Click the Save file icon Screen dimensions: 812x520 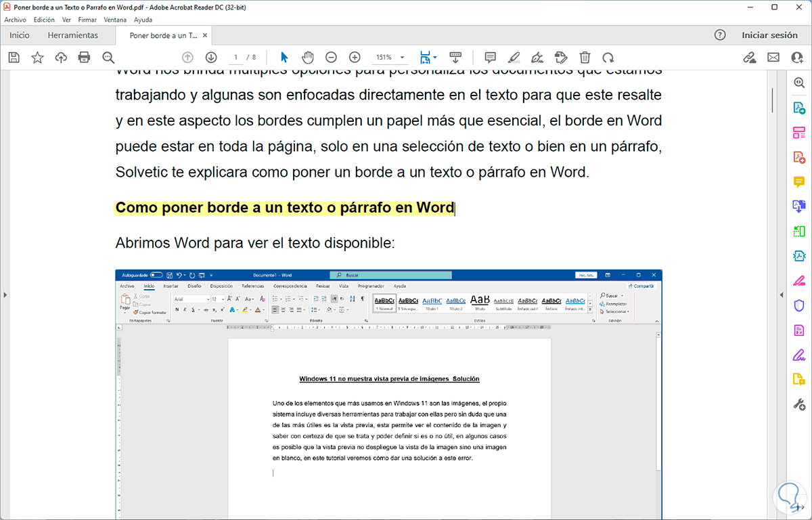14,58
